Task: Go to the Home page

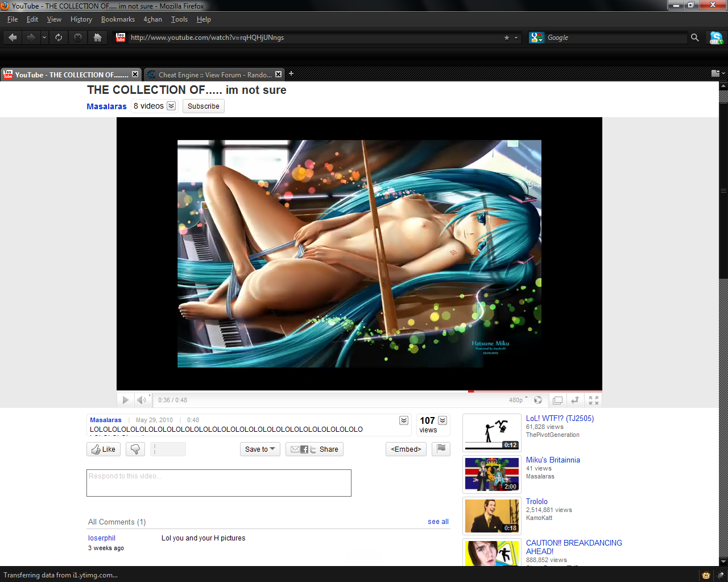Action: pyautogui.click(x=97, y=38)
